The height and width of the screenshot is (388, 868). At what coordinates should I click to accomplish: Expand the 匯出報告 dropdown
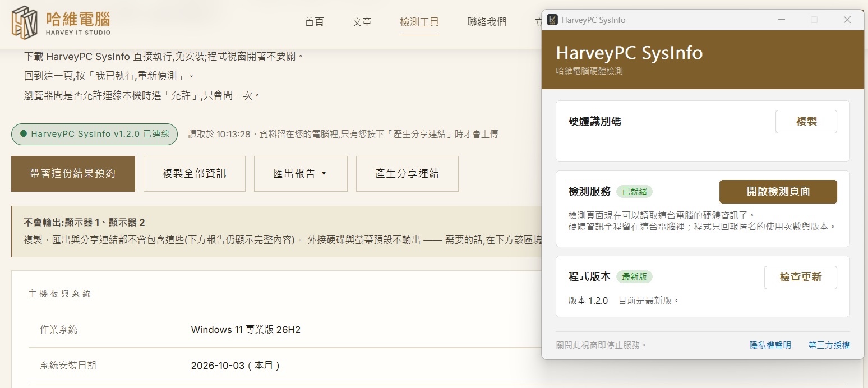[301, 174]
